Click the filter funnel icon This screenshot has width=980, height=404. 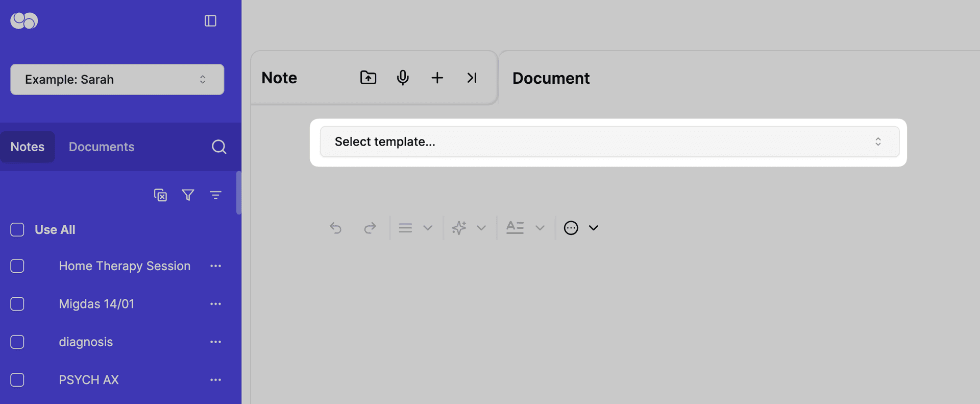pyautogui.click(x=188, y=195)
